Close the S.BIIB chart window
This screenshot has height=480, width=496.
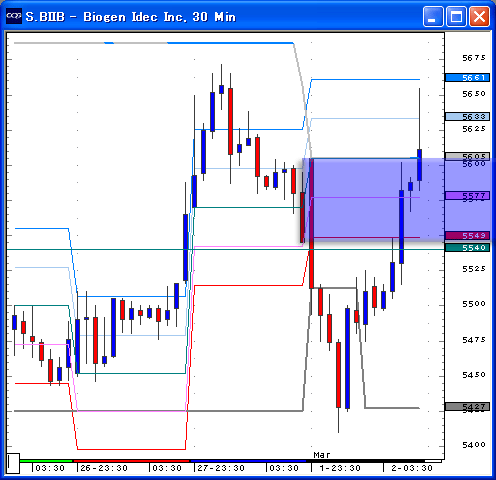point(479,16)
